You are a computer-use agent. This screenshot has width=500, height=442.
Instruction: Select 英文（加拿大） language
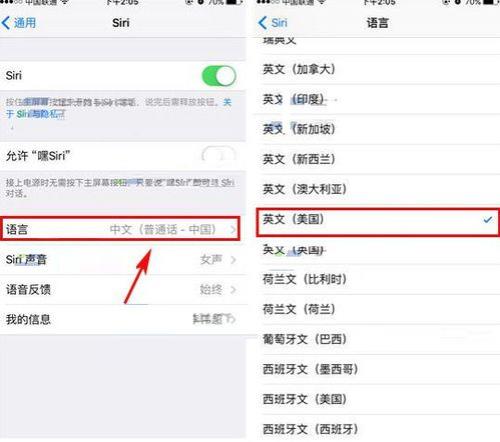(x=378, y=70)
